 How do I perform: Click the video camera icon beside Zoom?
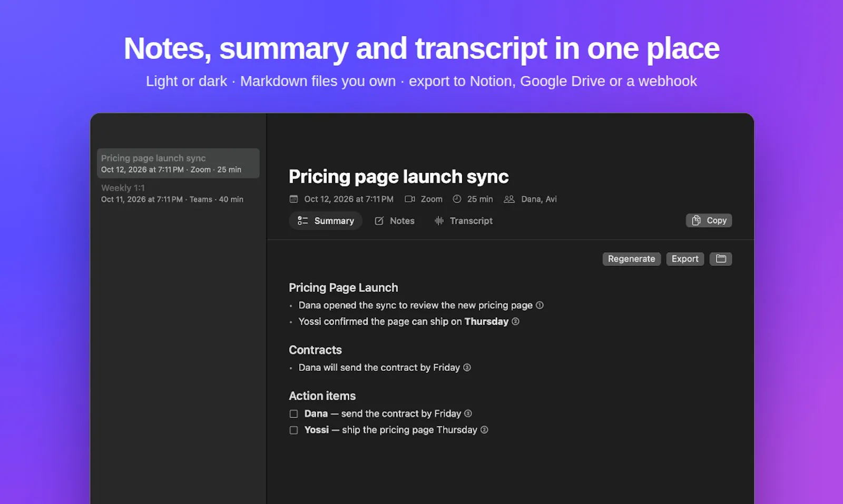click(409, 199)
